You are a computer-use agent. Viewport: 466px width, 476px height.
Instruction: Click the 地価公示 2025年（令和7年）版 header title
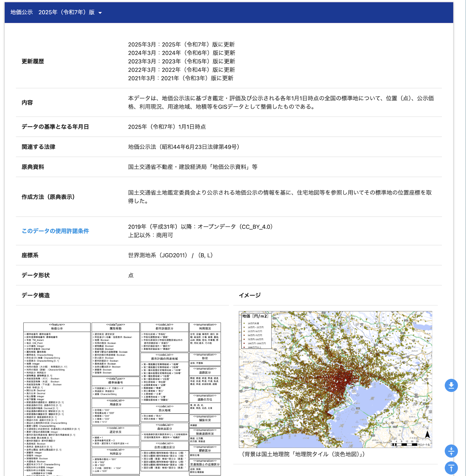(x=52, y=12)
